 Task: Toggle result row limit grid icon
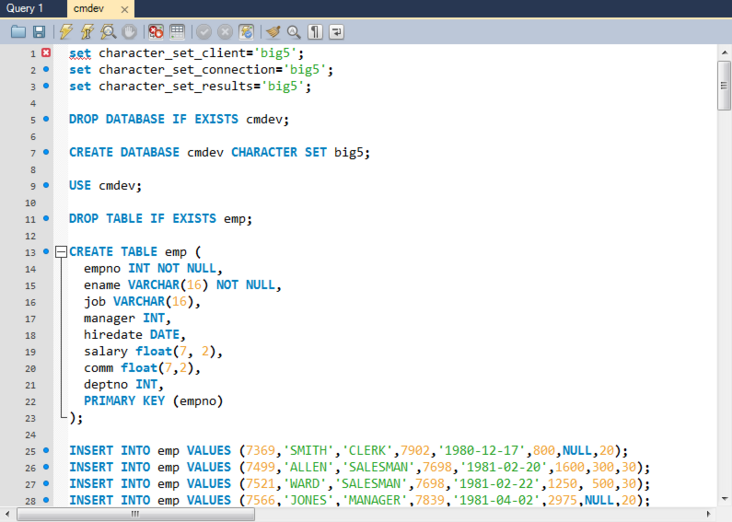pos(177,32)
